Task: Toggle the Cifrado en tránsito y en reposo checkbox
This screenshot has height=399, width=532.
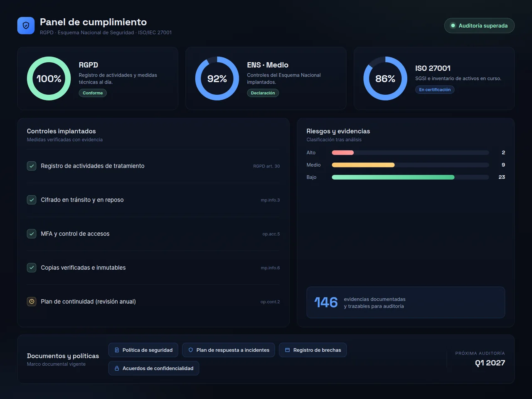Action: tap(32, 200)
